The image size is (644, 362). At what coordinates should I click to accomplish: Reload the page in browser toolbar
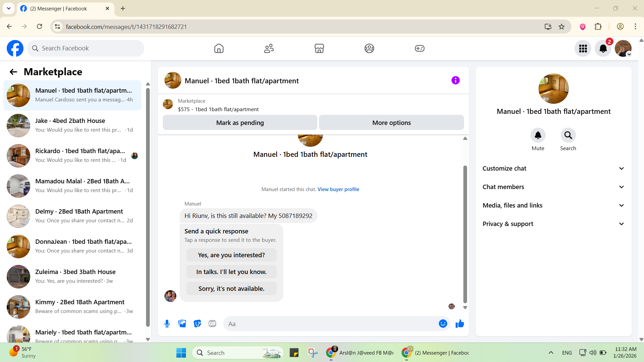point(40,27)
